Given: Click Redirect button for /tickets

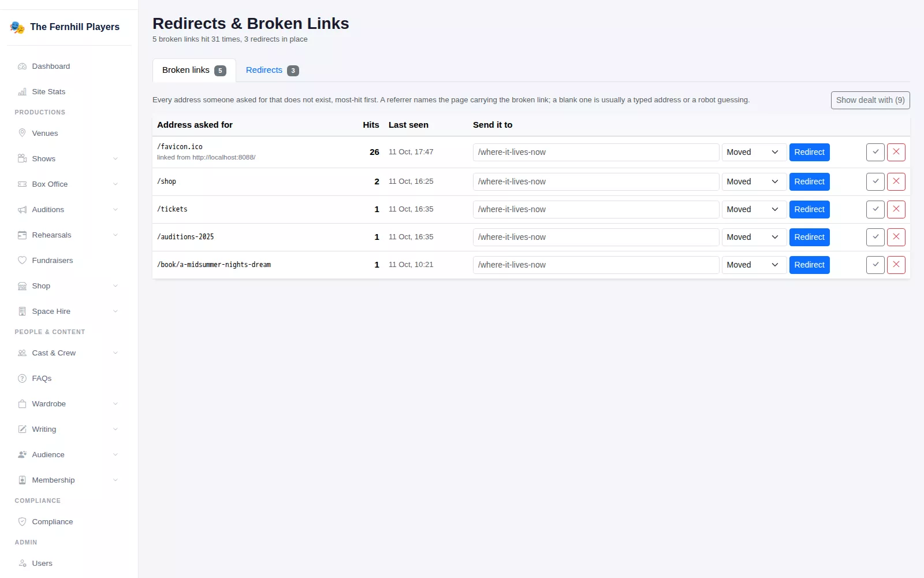Looking at the screenshot, I should coord(809,209).
